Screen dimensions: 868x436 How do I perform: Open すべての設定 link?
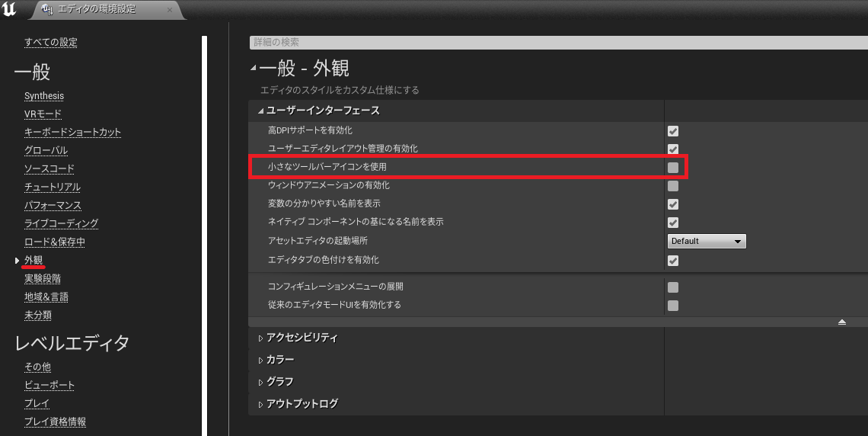[x=51, y=42]
